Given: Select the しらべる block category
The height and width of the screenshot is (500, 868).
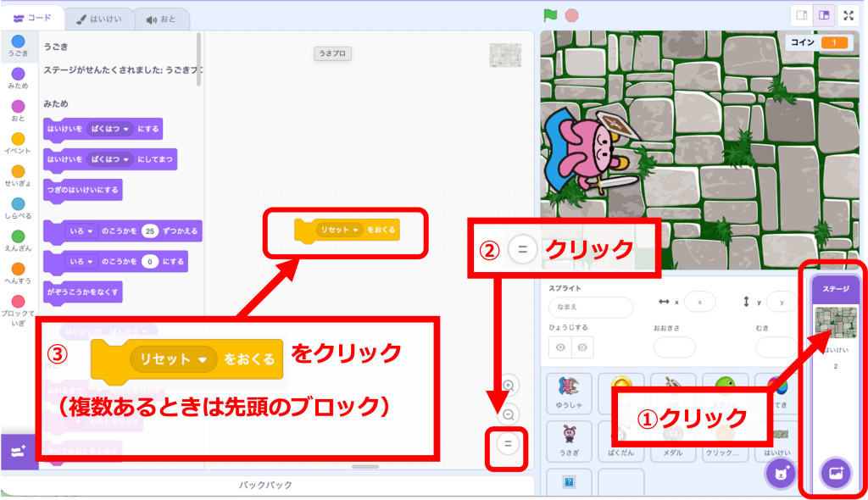Looking at the screenshot, I should pos(19,208).
